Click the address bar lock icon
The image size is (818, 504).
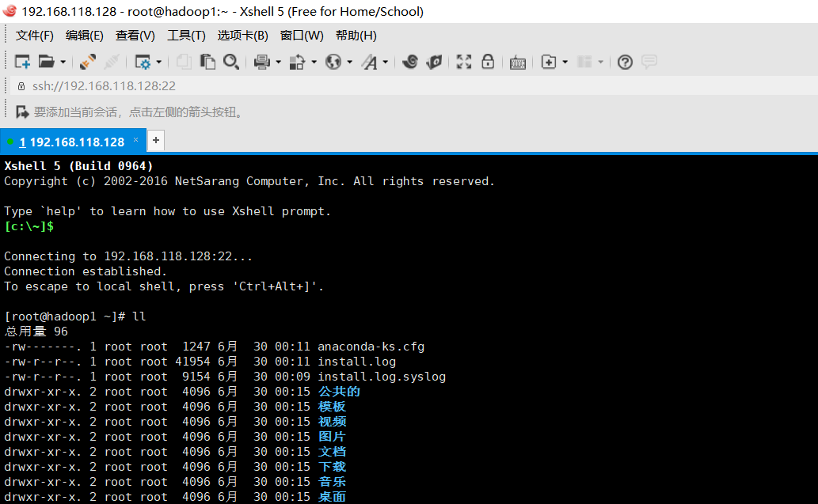21,86
